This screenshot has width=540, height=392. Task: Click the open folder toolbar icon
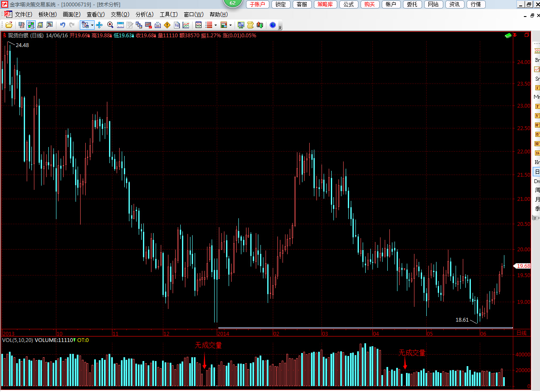click(9, 25)
